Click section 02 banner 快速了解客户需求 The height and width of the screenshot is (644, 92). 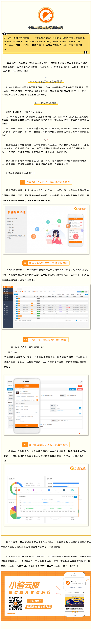pyautogui.click(x=46, y=263)
